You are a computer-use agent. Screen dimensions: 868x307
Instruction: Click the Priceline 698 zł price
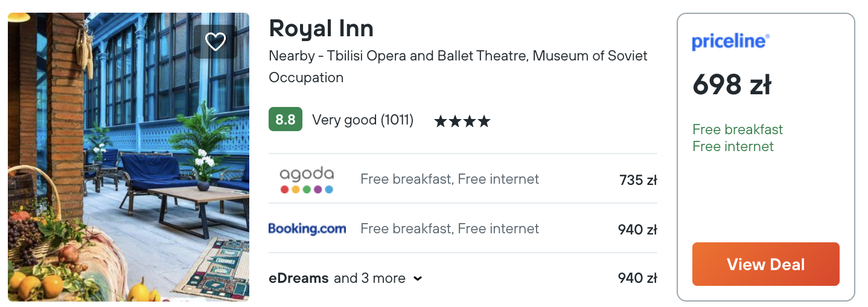pos(732,85)
